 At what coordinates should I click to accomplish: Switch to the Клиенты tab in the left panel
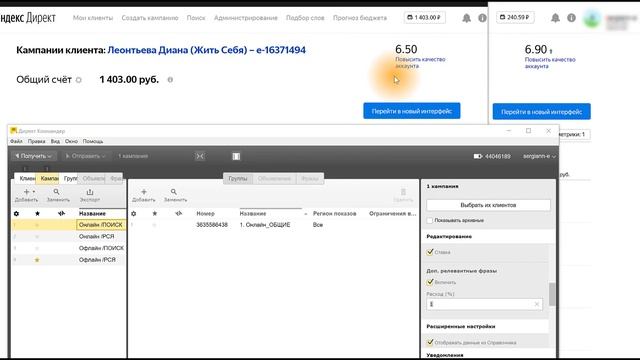[26, 178]
